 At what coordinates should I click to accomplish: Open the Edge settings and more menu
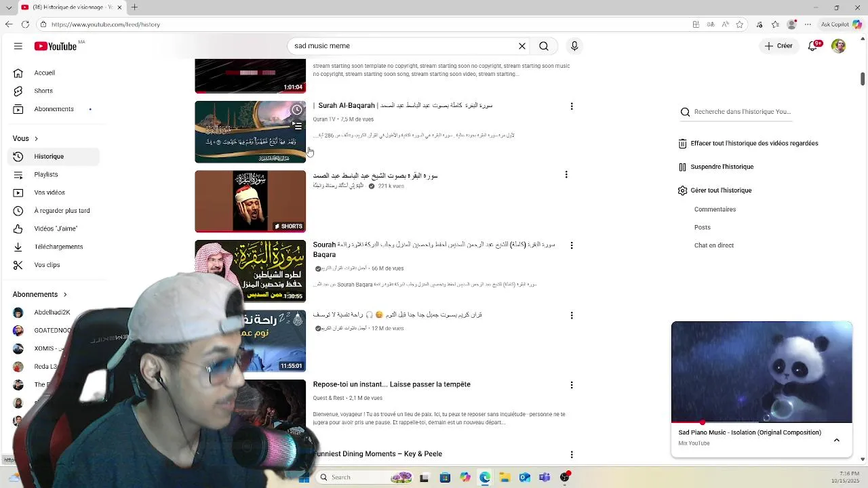click(807, 24)
